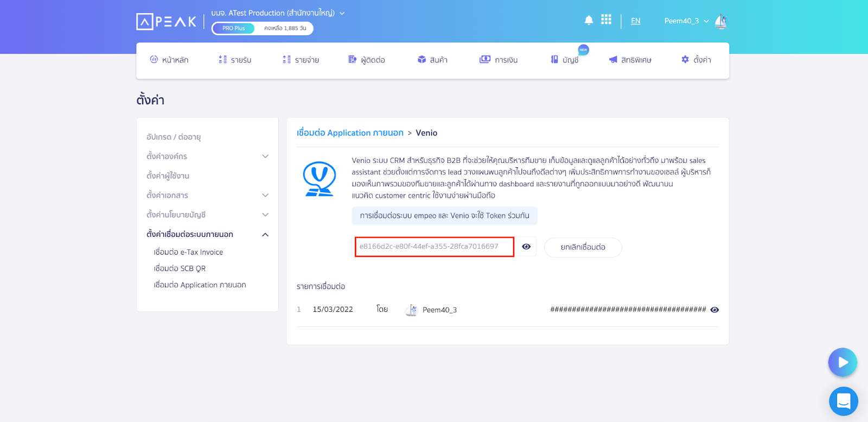Toggle token visibility eye next to token field

click(526, 247)
